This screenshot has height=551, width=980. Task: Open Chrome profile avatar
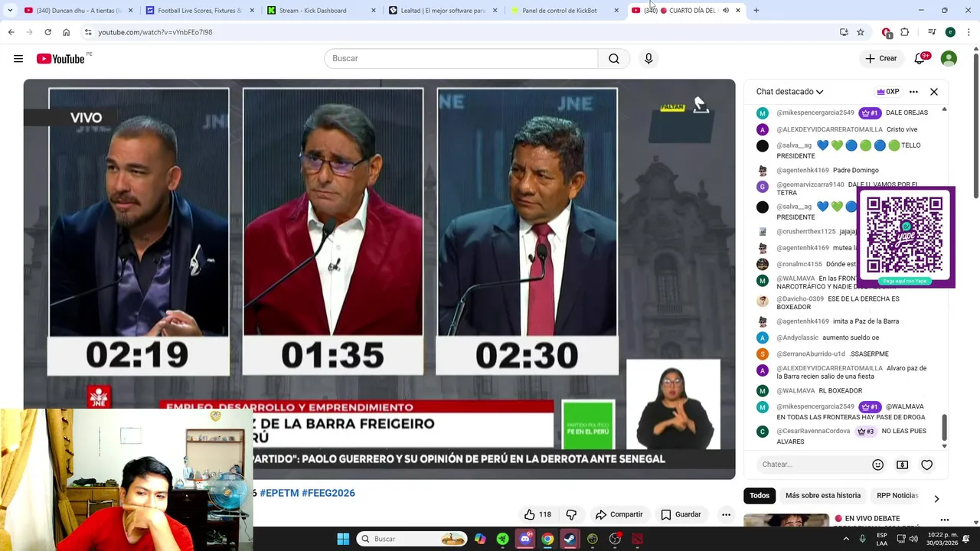tap(950, 32)
